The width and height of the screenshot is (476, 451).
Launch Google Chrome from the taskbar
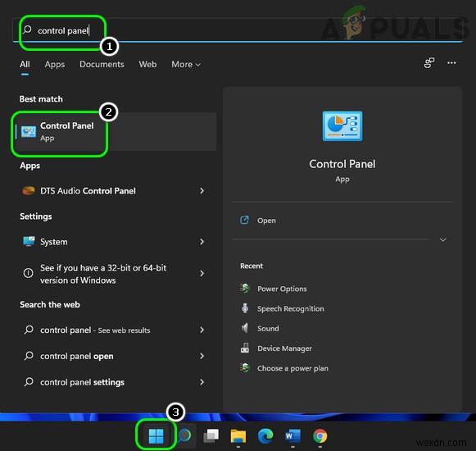(320, 435)
